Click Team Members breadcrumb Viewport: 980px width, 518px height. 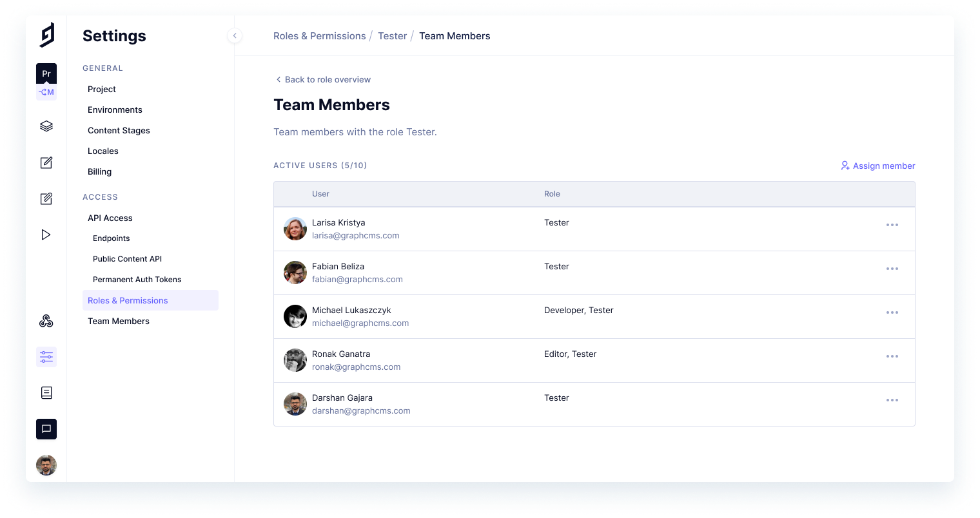455,36
